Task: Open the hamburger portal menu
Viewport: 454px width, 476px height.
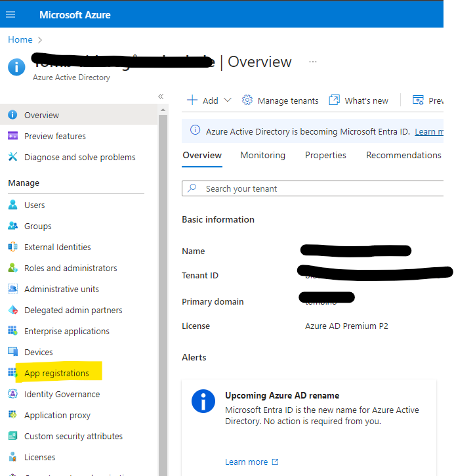Action: click(x=10, y=14)
